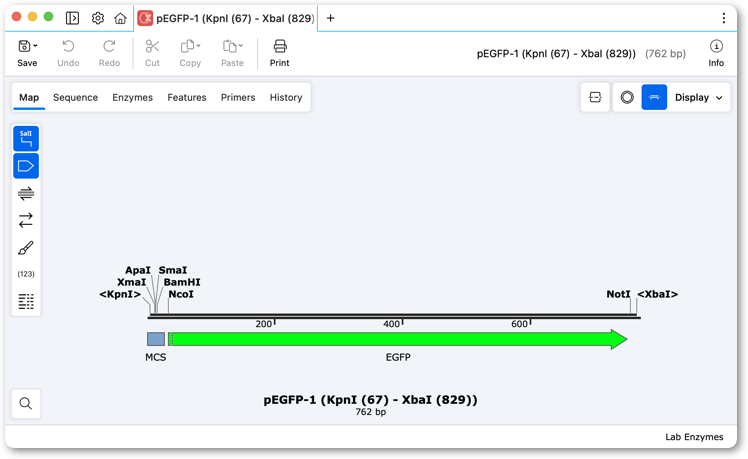
Task: Print the map using Print icon
Action: [280, 46]
